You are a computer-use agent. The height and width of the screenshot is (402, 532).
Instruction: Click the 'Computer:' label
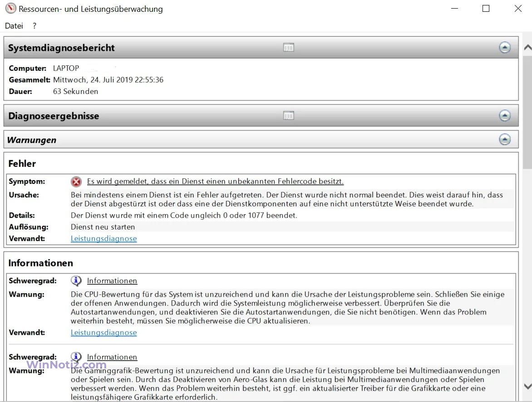tap(28, 68)
